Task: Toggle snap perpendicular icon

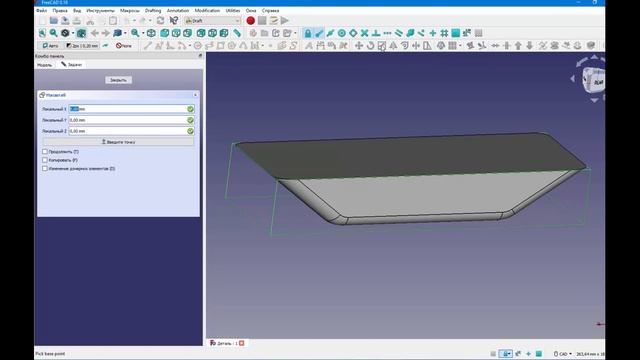Action: (376, 33)
